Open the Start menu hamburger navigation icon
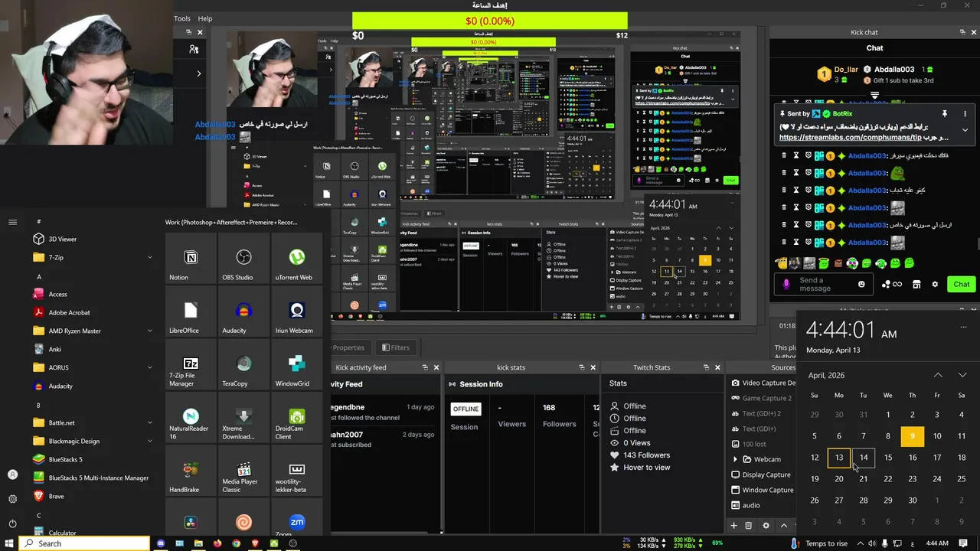 12,222
